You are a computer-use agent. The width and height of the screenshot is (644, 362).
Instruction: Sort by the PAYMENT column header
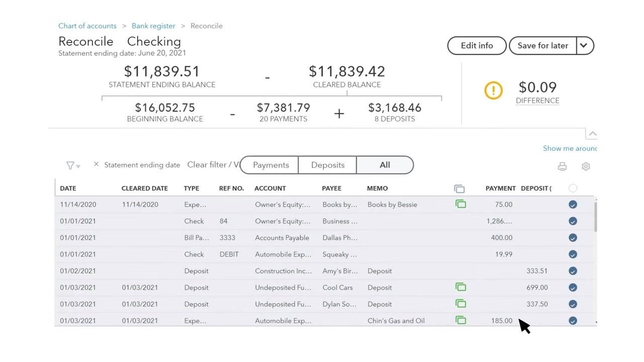501,188
